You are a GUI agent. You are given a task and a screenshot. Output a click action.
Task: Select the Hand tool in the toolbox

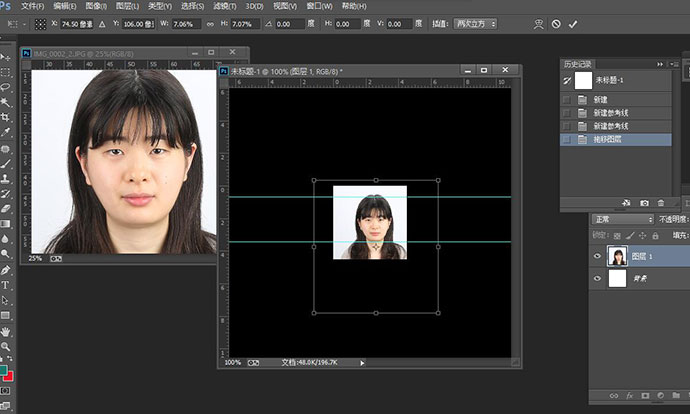(6, 331)
